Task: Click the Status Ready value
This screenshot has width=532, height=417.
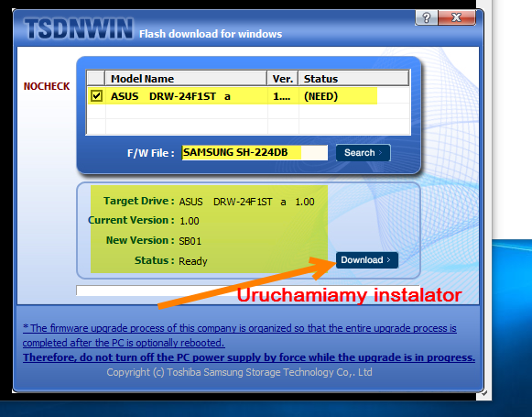Action: point(192,261)
